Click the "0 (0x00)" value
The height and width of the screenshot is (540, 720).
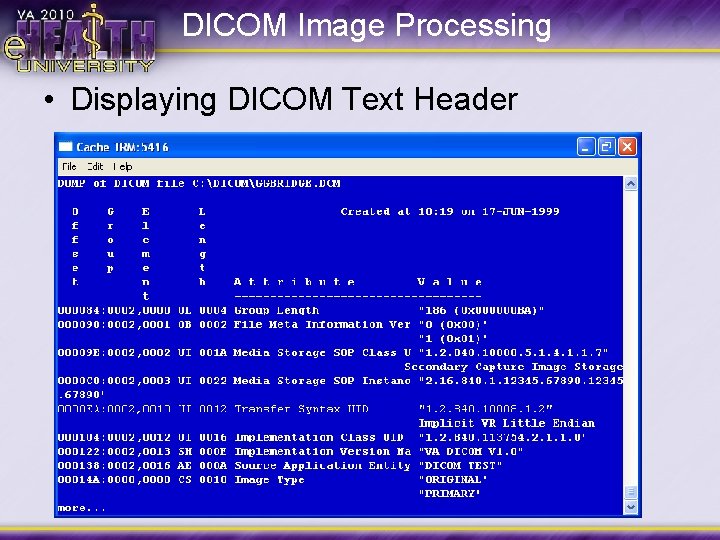point(453,325)
